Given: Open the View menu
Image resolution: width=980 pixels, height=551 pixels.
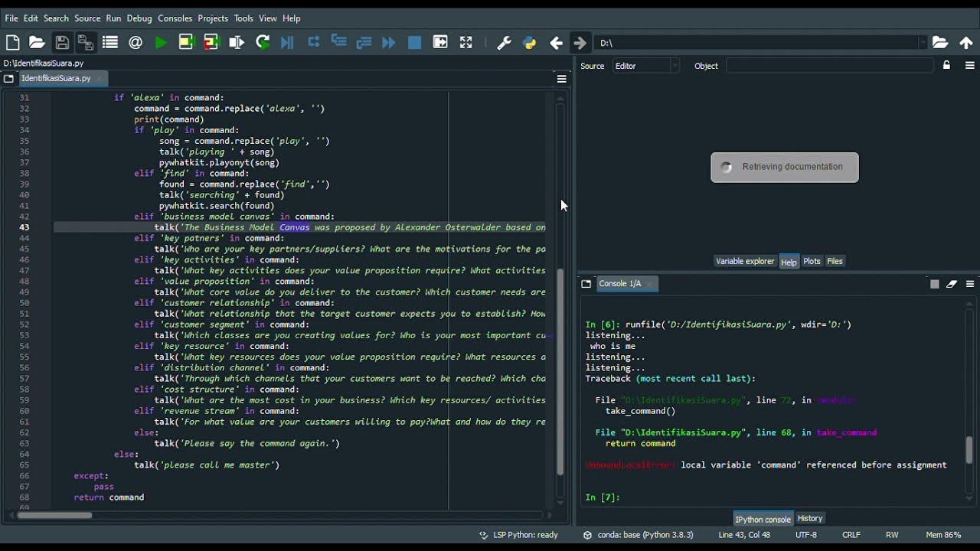Looking at the screenshot, I should [x=268, y=18].
